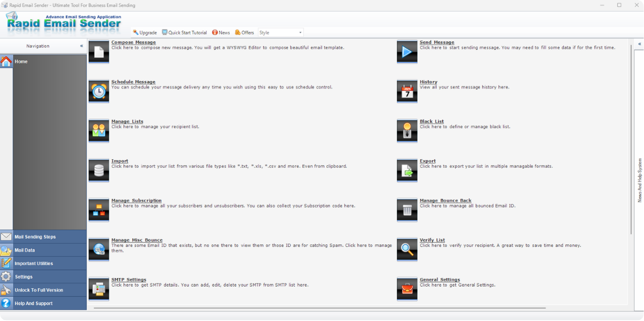Click the Verify List magnifier icon
644x321 pixels.
[x=407, y=249]
